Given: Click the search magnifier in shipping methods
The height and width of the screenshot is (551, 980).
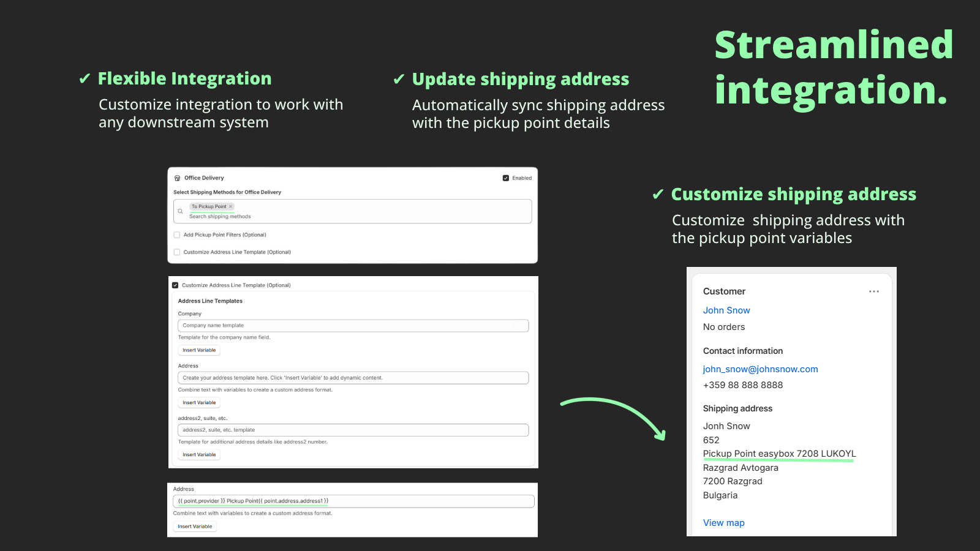Looking at the screenshot, I should 180,211.
